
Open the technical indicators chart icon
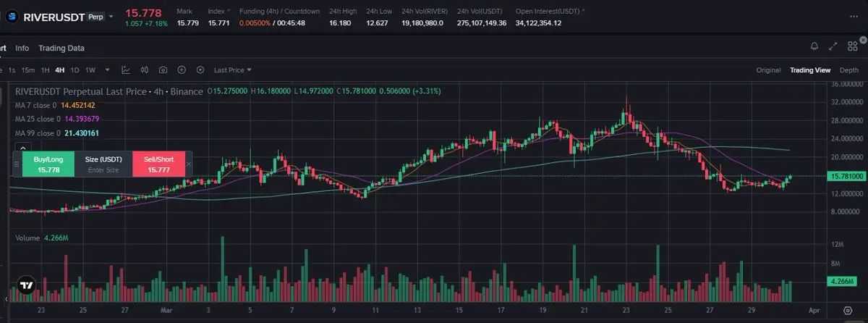[x=126, y=70]
